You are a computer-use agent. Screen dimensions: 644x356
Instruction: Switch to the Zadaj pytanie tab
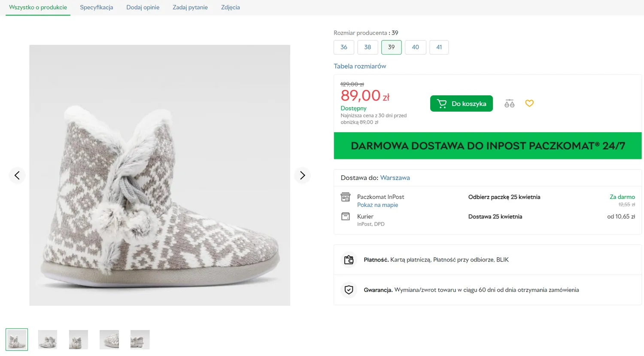(x=190, y=7)
